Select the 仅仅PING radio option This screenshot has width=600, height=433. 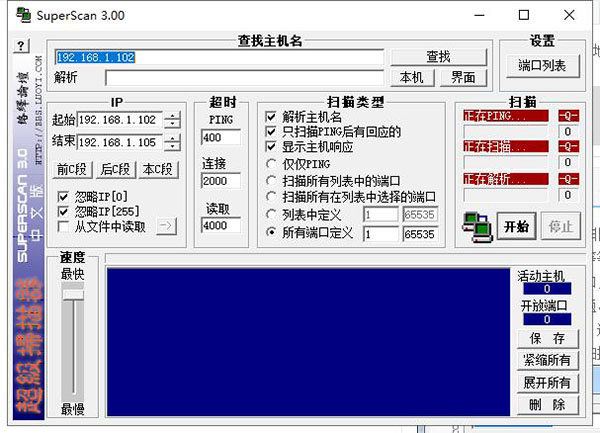pyautogui.click(x=271, y=164)
